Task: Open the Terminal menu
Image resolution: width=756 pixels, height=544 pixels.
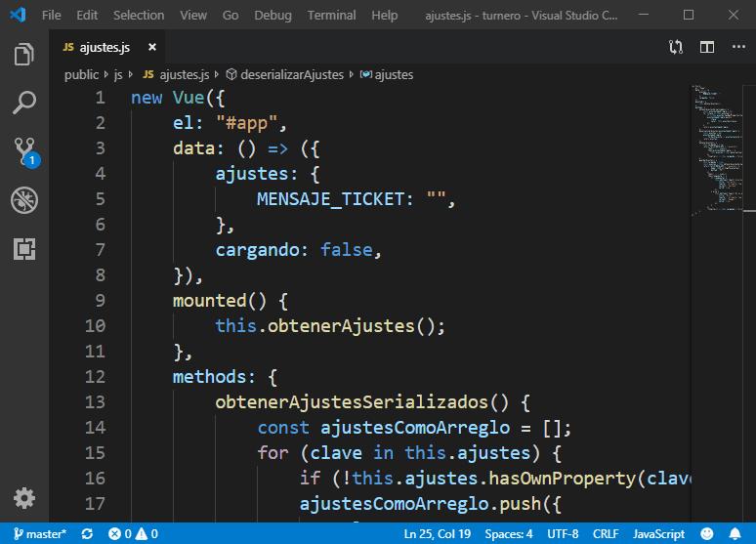Action: click(x=331, y=15)
